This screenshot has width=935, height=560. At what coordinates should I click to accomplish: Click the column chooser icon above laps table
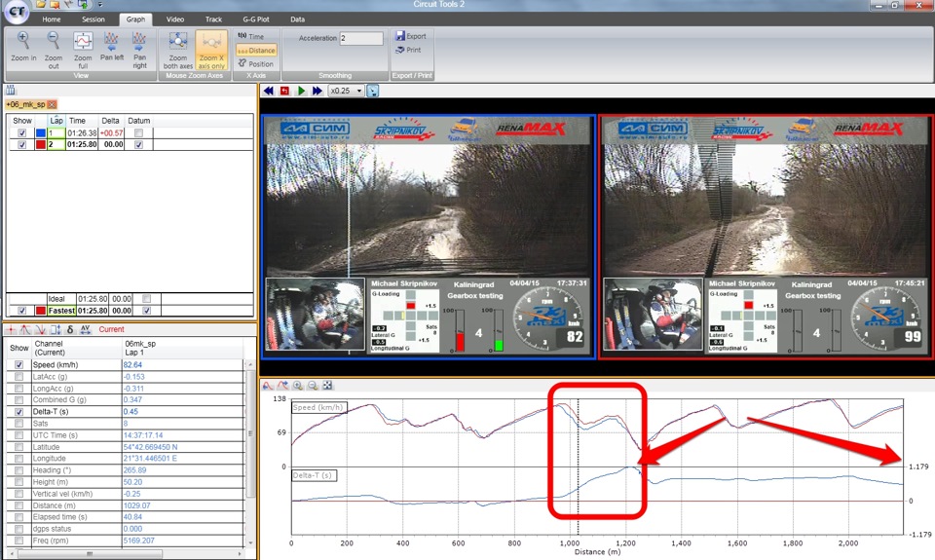tap(11, 90)
